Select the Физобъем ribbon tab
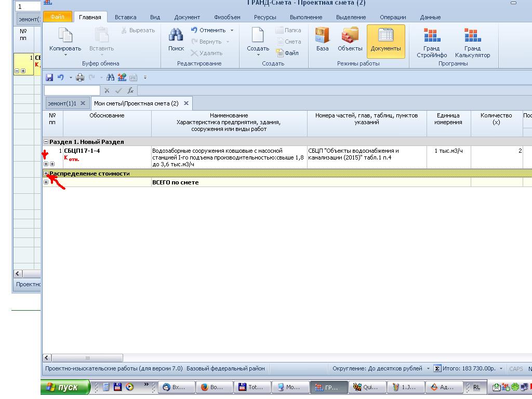The height and width of the screenshot is (399, 532). pyautogui.click(x=227, y=17)
